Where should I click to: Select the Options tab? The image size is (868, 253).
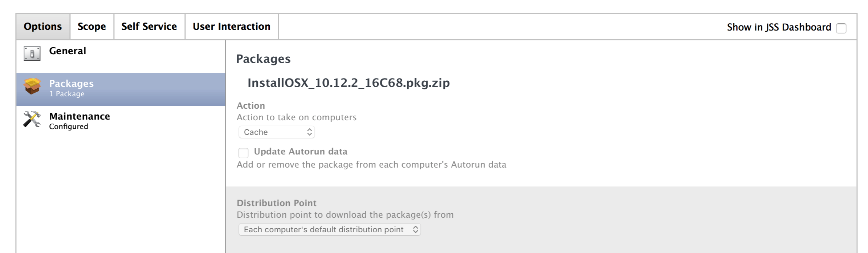click(43, 27)
